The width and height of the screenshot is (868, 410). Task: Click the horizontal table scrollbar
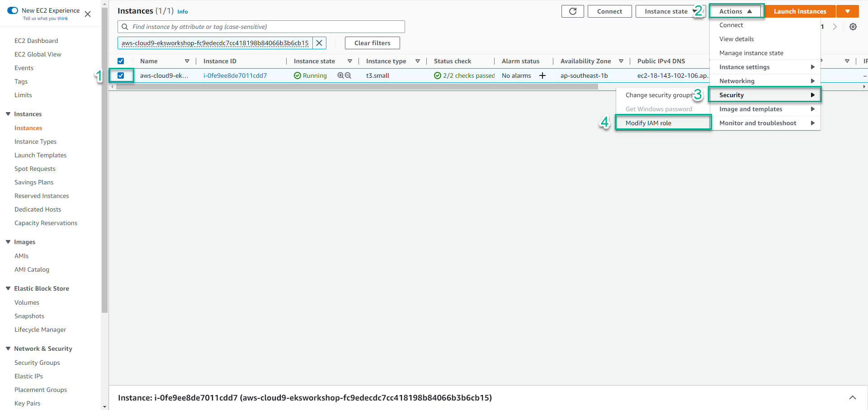tap(357, 86)
